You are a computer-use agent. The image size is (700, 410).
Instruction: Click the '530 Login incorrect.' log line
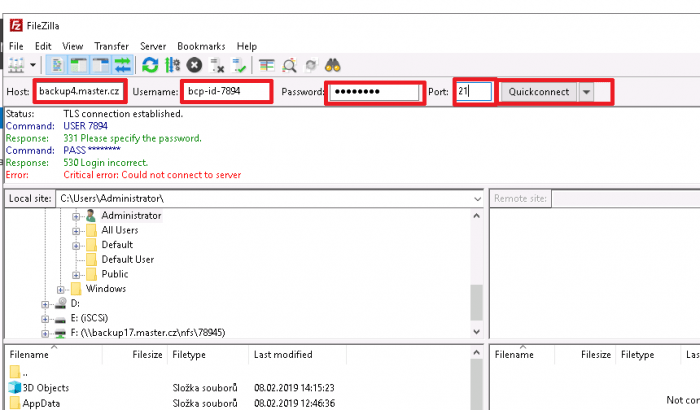(105, 163)
